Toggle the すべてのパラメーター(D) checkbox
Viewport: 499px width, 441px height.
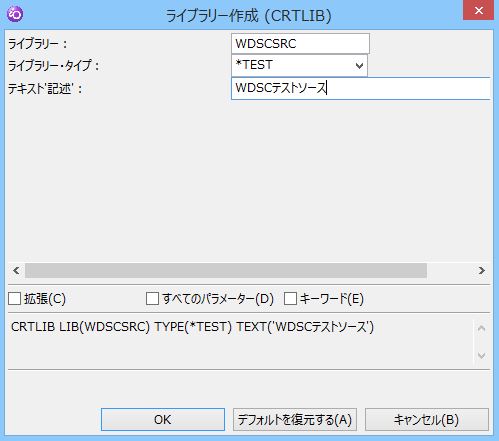[x=152, y=298]
